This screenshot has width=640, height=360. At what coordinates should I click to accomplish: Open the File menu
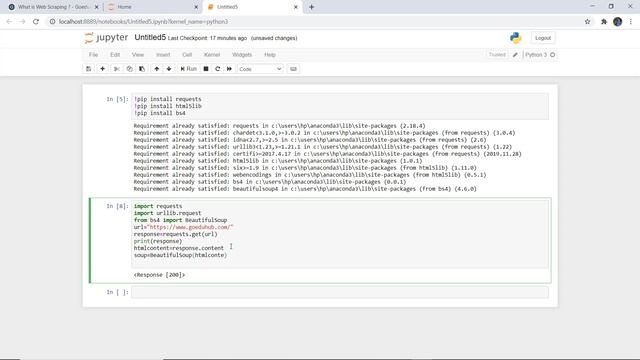click(x=93, y=55)
